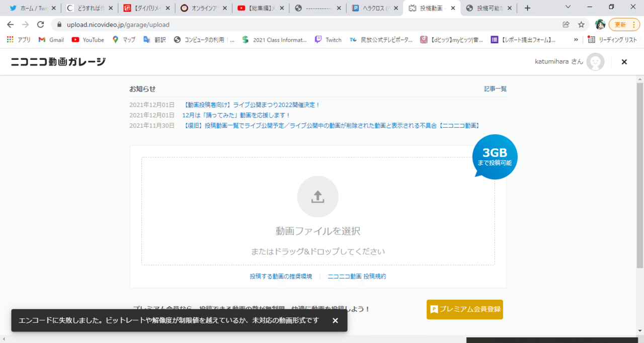View site security via the lock icon
Image resolution: width=644 pixels, height=343 pixels.
(59, 24)
